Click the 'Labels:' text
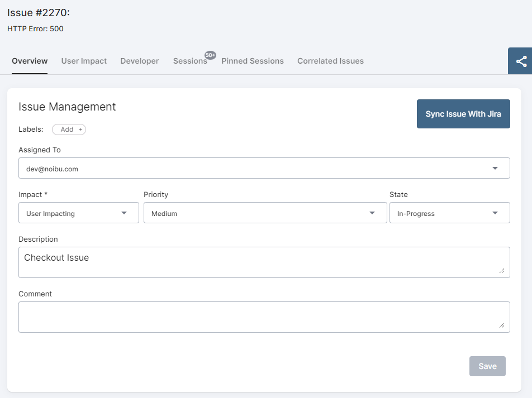 31,129
